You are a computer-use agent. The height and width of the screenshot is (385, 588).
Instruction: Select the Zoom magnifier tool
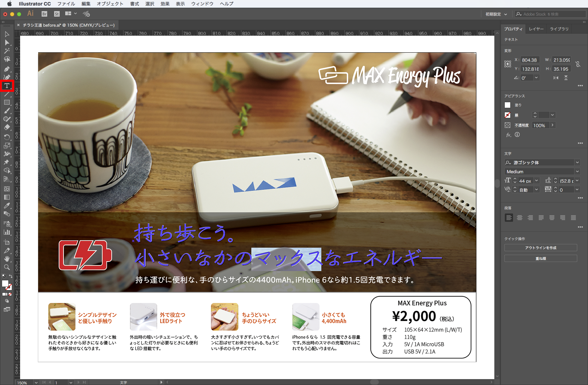click(x=7, y=267)
